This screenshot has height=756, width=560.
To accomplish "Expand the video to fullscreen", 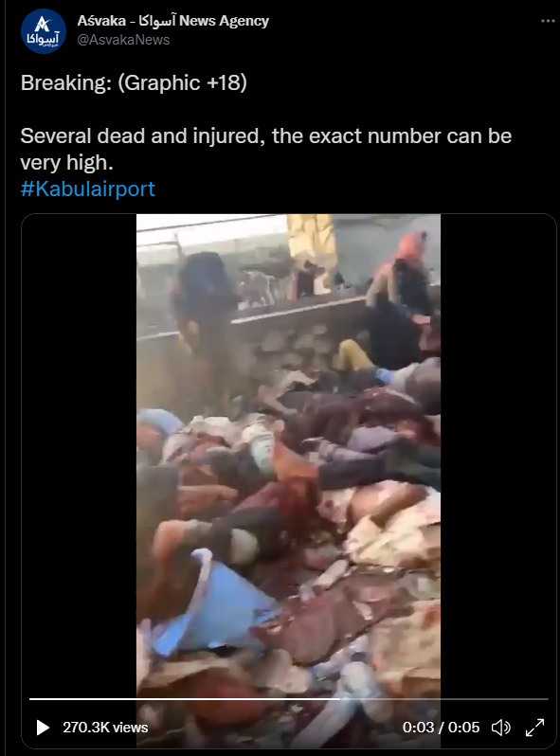I will click(534, 727).
